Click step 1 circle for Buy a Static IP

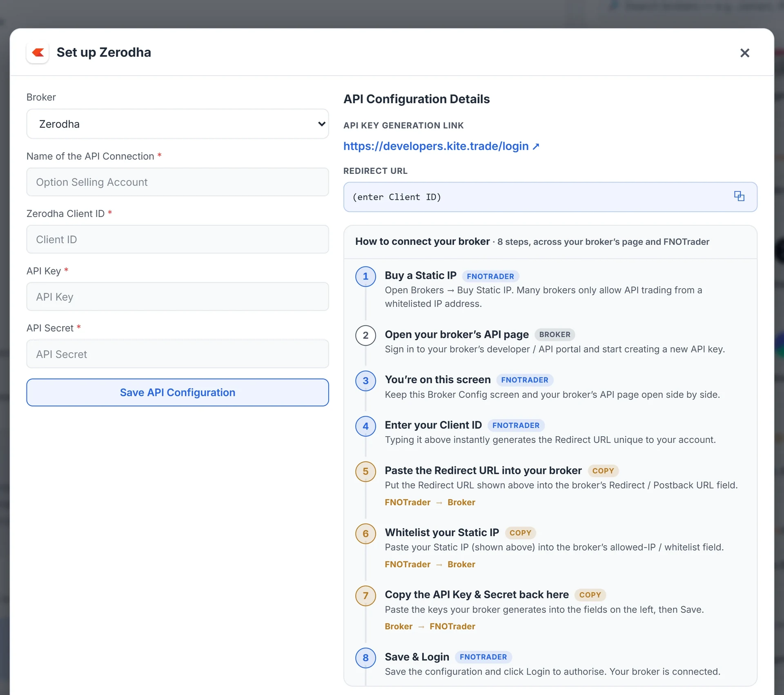click(x=365, y=276)
